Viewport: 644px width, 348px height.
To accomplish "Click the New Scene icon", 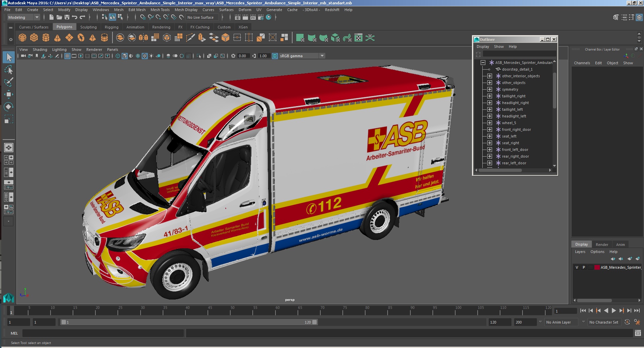I will pos(52,17).
